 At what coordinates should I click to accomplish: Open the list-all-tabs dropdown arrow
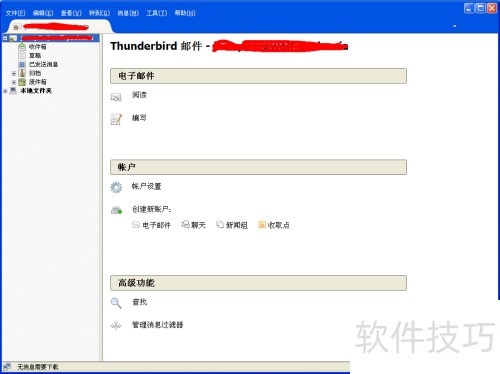click(455, 26)
